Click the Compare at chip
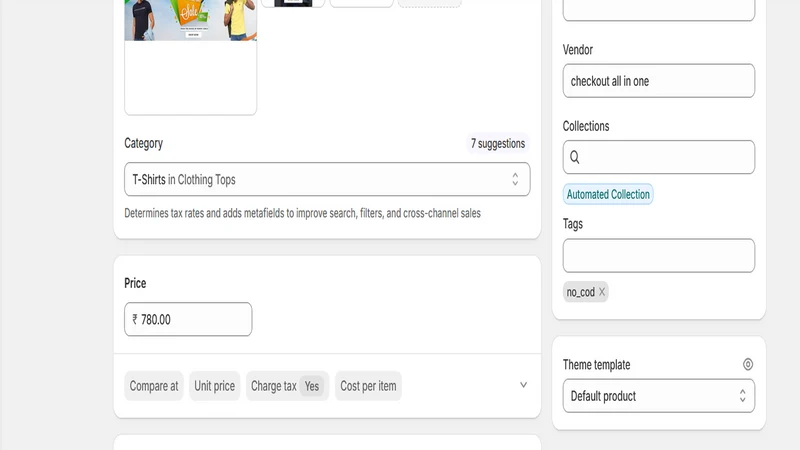This screenshot has width=800, height=450. (154, 386)
